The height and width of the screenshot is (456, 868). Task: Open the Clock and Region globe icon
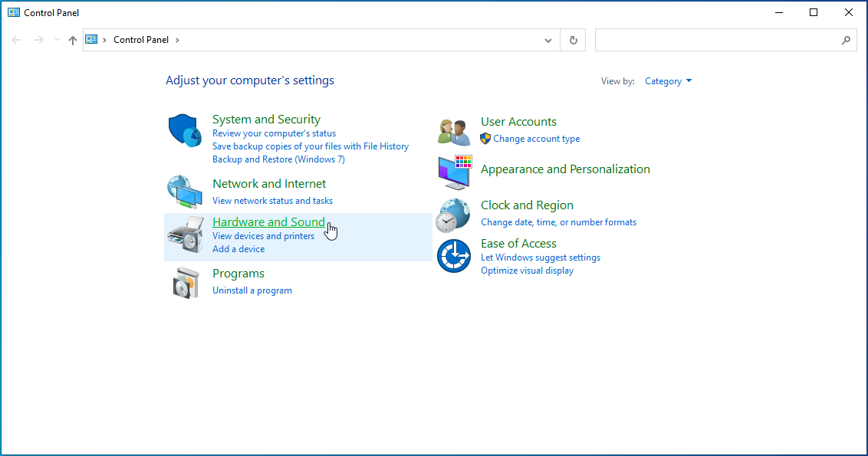(x=453, y=215)
